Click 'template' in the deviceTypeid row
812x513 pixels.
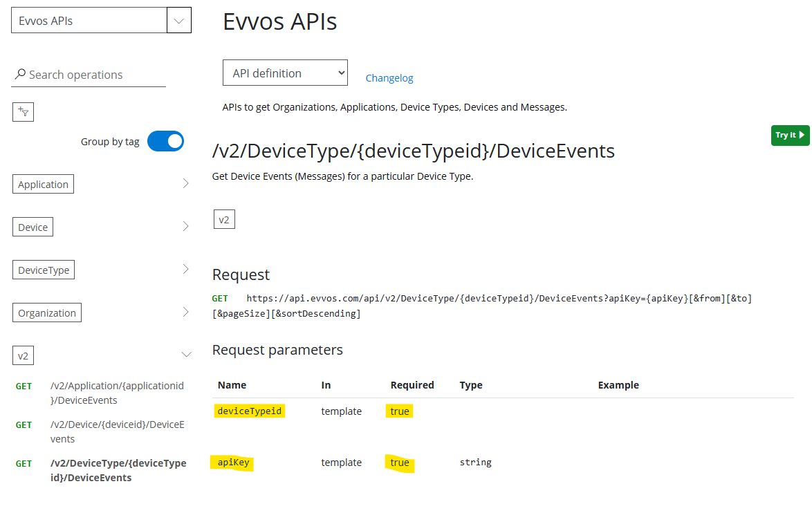coord(341,411)
